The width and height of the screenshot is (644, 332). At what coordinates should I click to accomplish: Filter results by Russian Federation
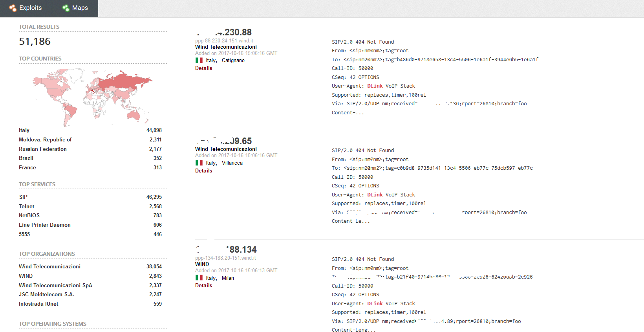pyautogui.click(x=43, y=149)
